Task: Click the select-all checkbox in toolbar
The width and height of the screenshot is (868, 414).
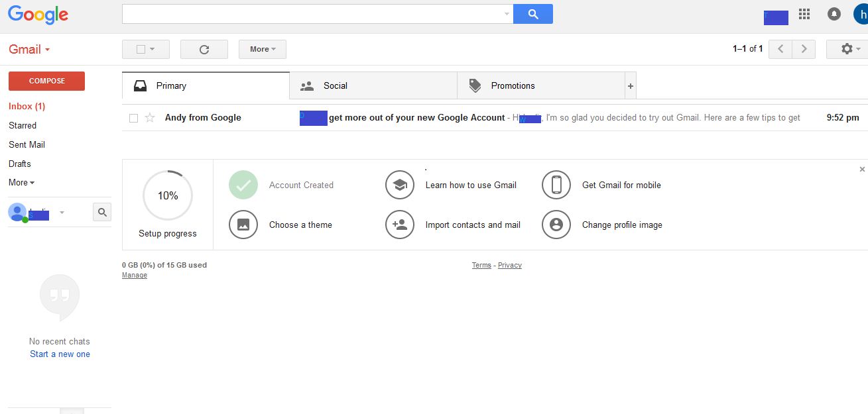Action: [x=141, y=49]
